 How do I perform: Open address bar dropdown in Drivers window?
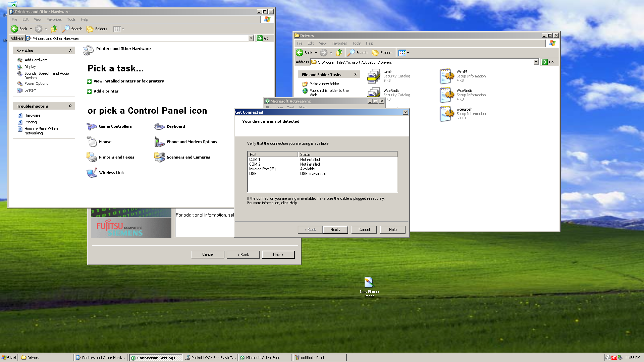(x=536, y=62)
